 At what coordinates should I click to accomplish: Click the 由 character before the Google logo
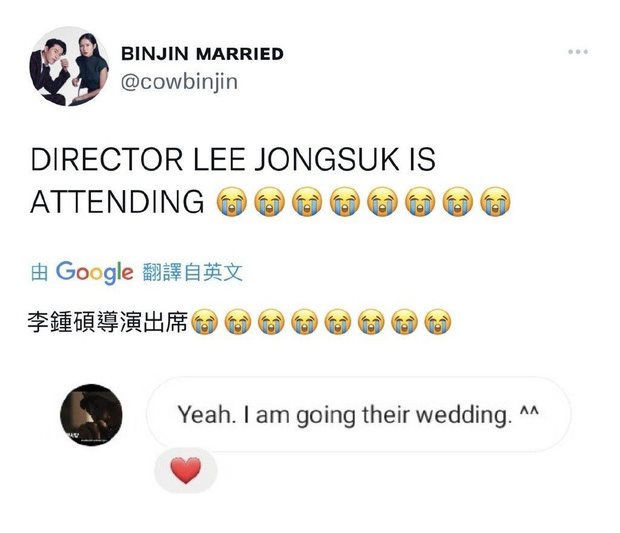click(x=40, y=272)
